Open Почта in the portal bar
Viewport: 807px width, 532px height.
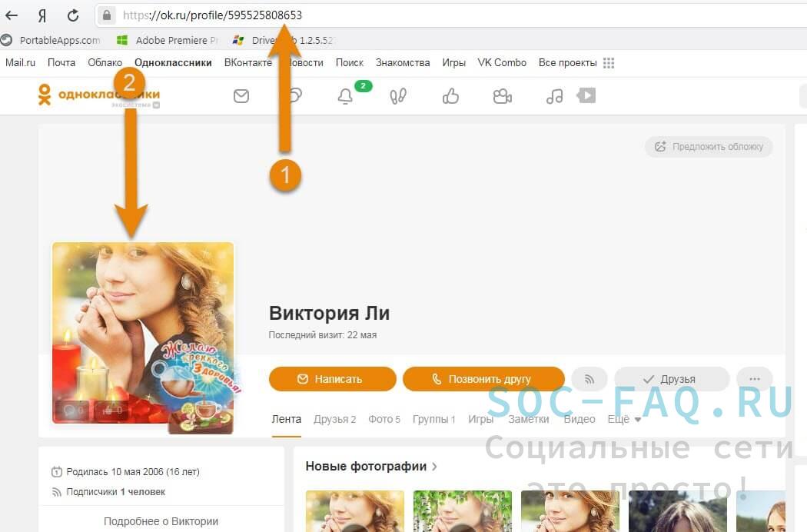[x=61, y=63]
